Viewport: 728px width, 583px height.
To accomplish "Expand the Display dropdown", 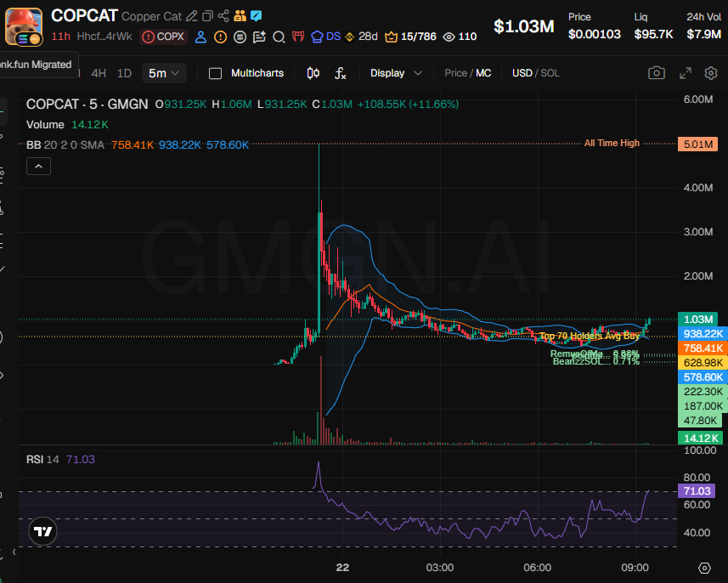I will pyautogui.click(x=396, y=73).
